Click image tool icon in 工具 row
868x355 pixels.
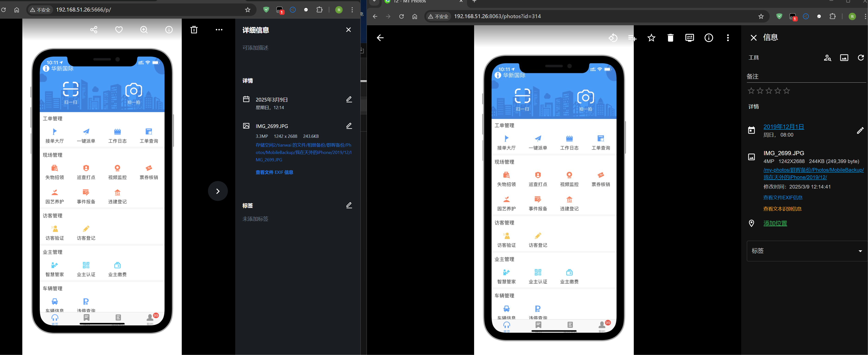(x=844, y=58)
